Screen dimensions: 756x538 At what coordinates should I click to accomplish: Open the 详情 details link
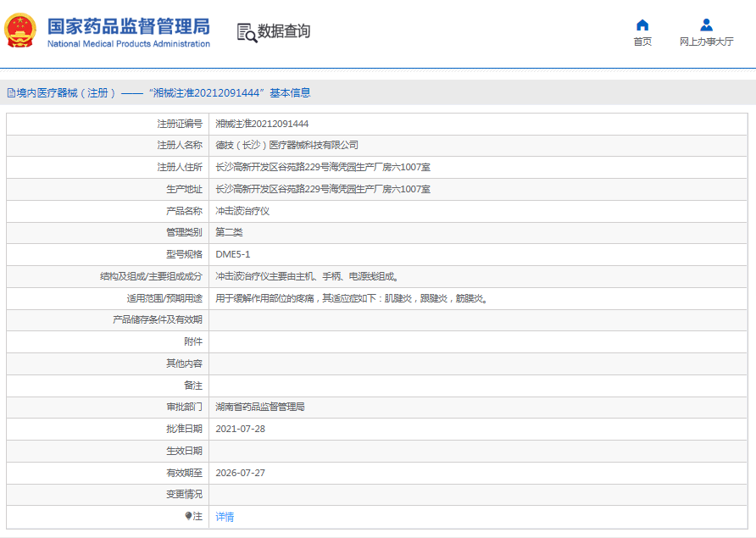(x=225, y=517)
